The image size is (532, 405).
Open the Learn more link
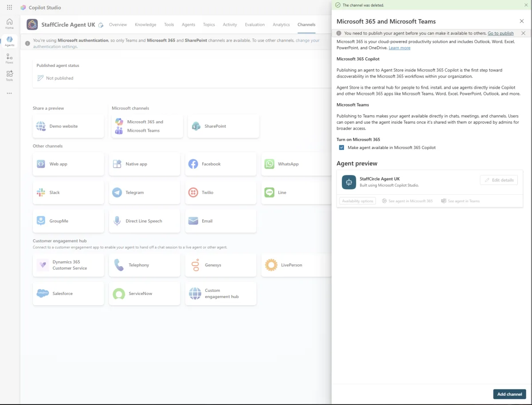pos(399,48)
